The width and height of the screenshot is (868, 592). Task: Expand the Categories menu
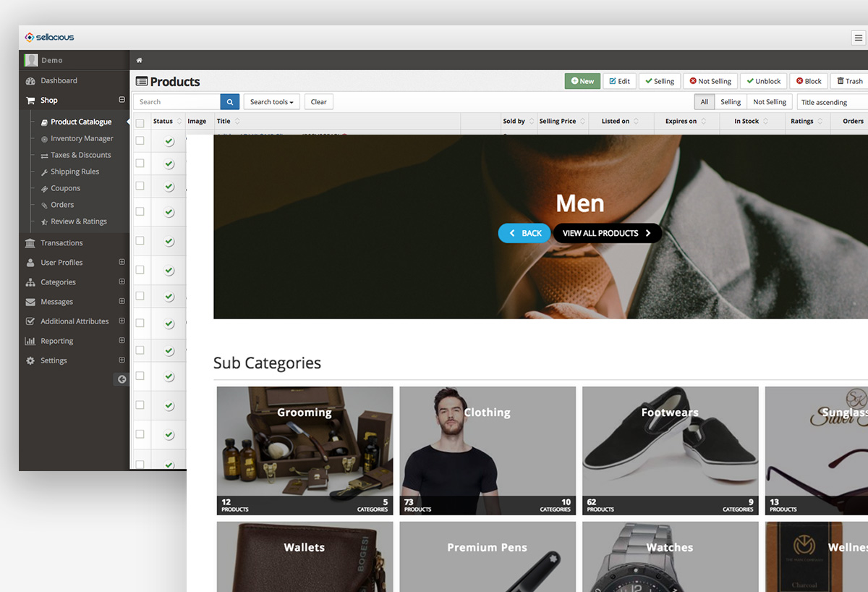[122, 282]
